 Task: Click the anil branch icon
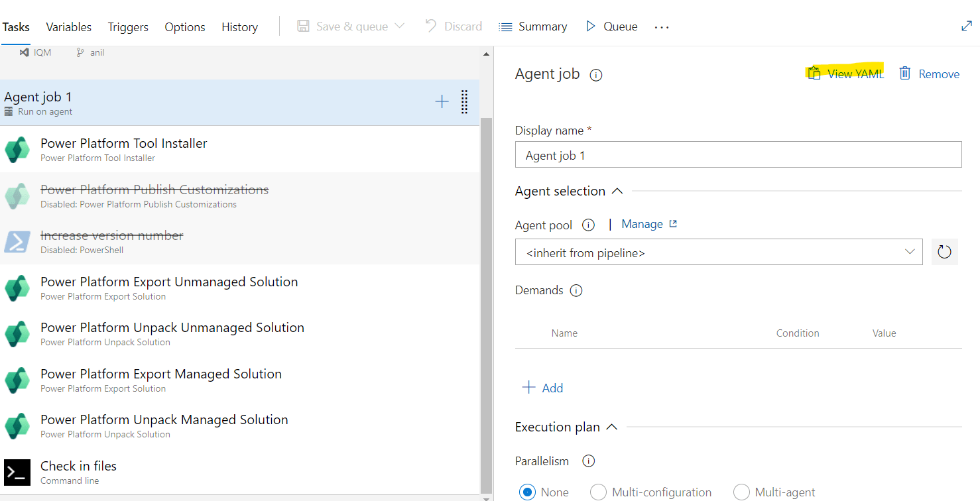pos(80,52)
